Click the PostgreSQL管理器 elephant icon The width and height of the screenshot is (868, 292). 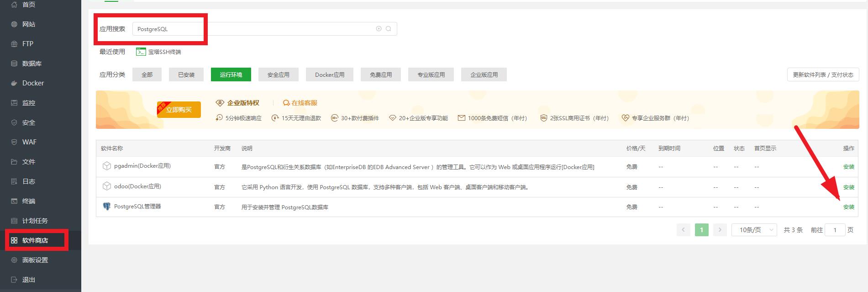click(107, 207)
